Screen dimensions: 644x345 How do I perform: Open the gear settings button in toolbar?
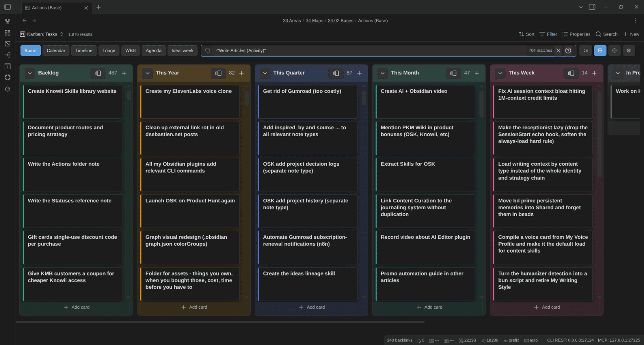629,50
